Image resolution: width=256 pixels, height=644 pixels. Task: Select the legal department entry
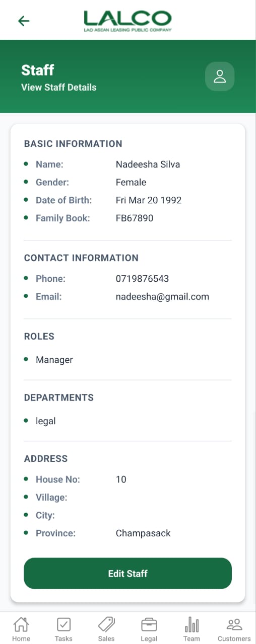click(45, 421)
